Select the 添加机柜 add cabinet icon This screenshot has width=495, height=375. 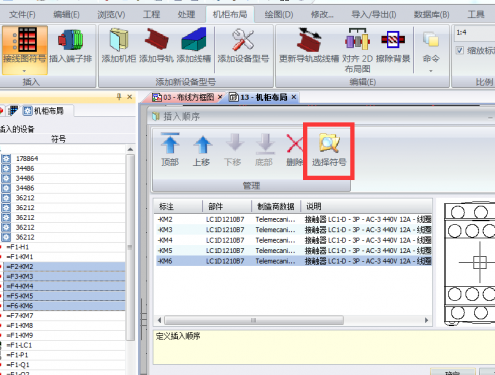point(119,40)
